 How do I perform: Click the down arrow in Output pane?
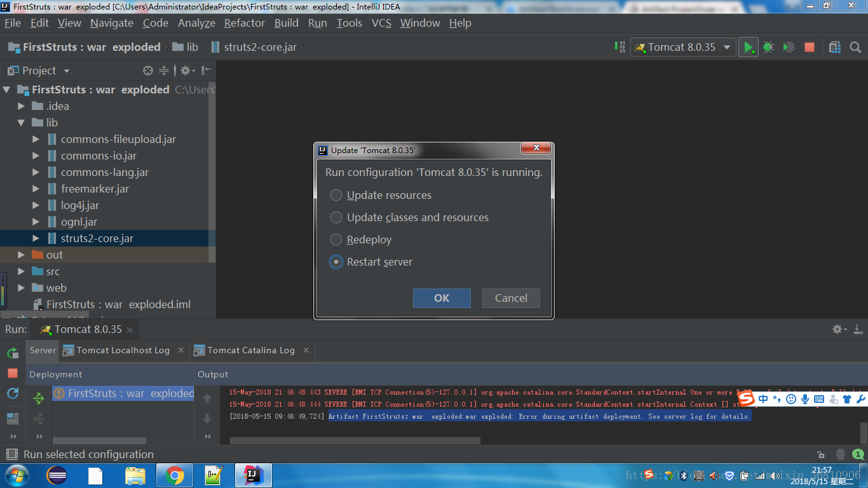(207, 419)
